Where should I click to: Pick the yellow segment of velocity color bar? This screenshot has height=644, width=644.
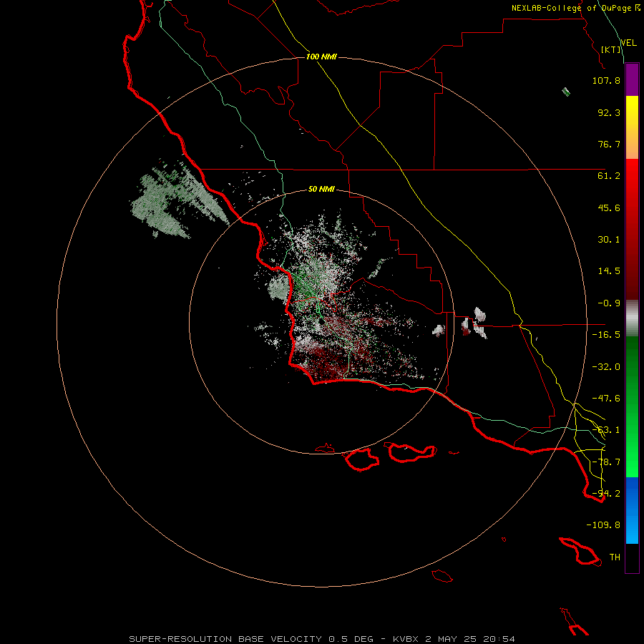[x=632, y=127]
